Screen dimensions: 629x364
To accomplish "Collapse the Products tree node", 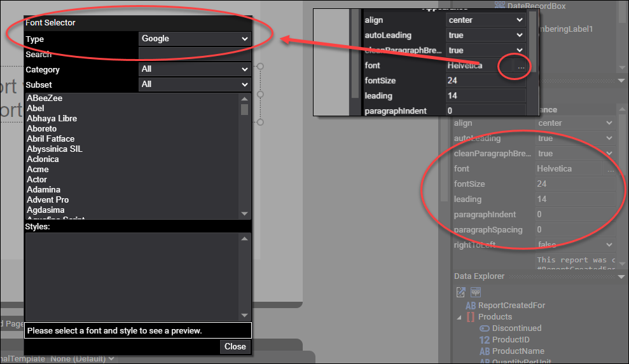I will [x=459, y=317].
